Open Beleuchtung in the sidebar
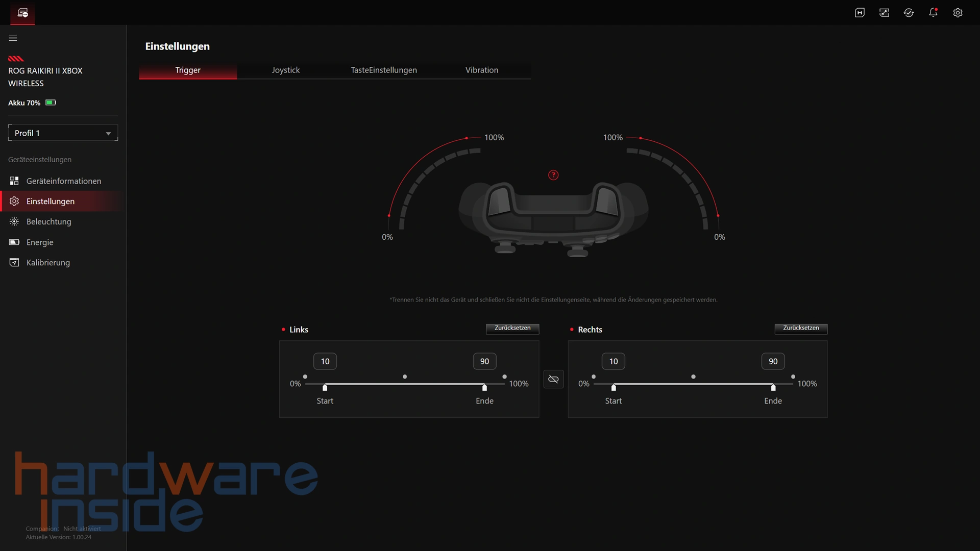The width and height of the screenshot is (980, 551). (48, 221)
